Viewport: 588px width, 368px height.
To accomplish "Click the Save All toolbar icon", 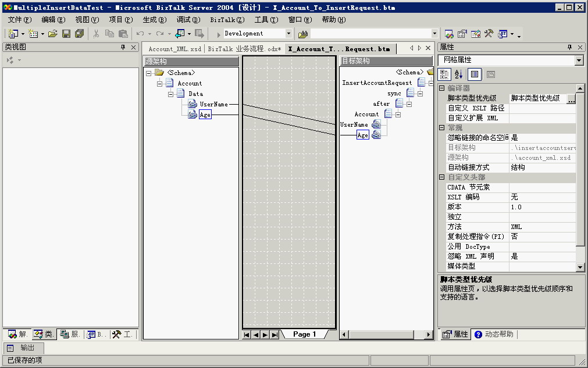I will coord(80,34).
